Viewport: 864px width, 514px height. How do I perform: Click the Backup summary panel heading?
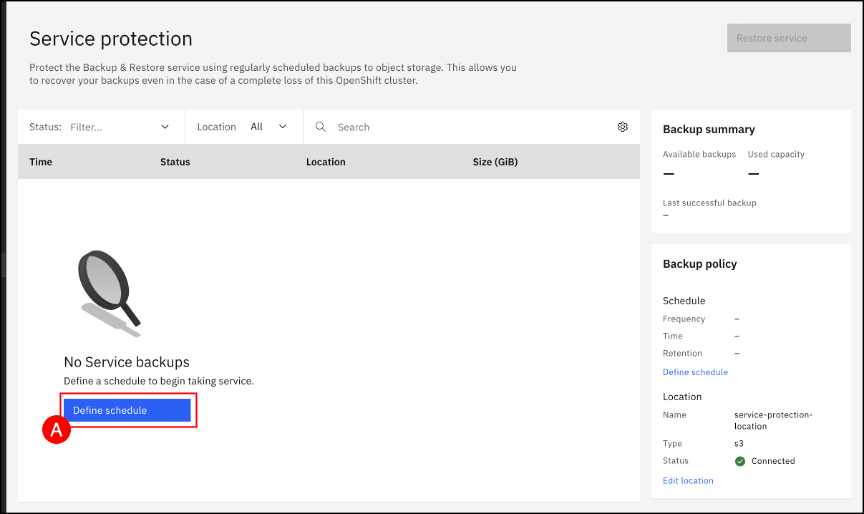[x=709, y=129]
